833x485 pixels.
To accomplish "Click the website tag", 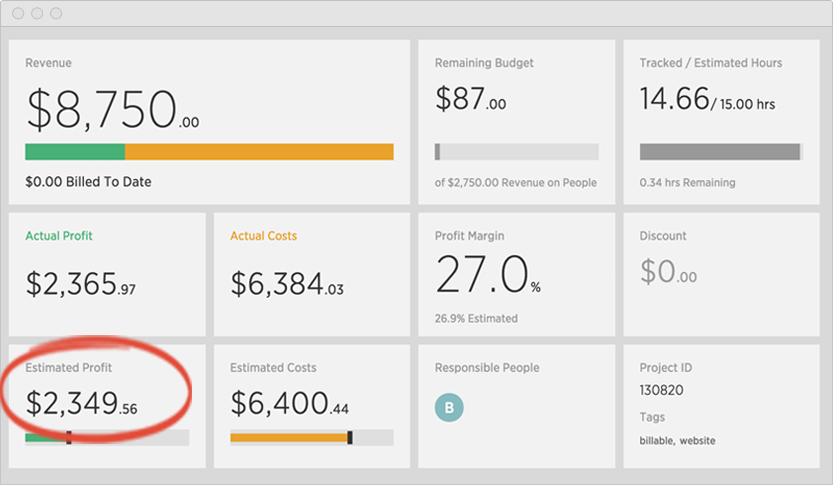I will (x=698, y=440).
